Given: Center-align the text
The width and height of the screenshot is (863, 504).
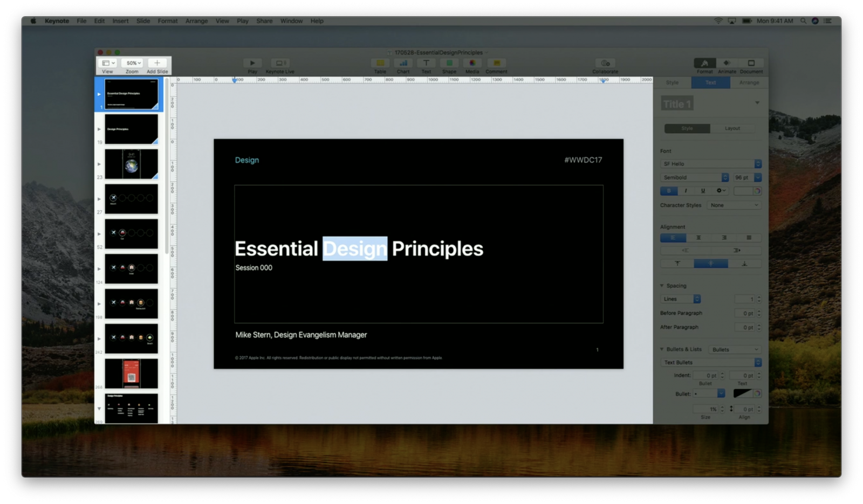Looking at the screenshot, I should [698, 238].
